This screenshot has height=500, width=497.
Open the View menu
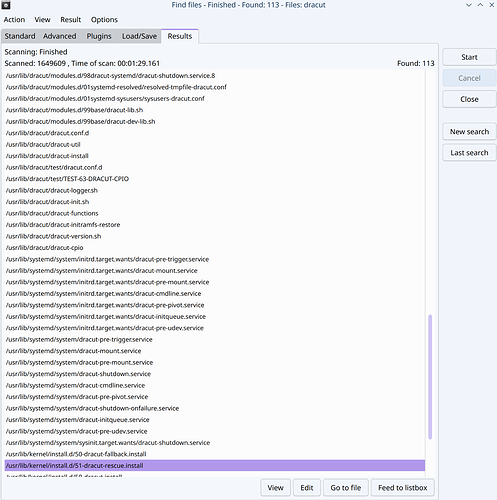[42, 20]
